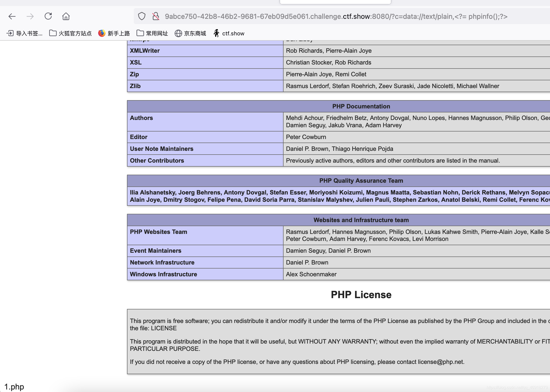550x392 pixels.
Task: Focus the URL address bar
Action: point(336,17)
